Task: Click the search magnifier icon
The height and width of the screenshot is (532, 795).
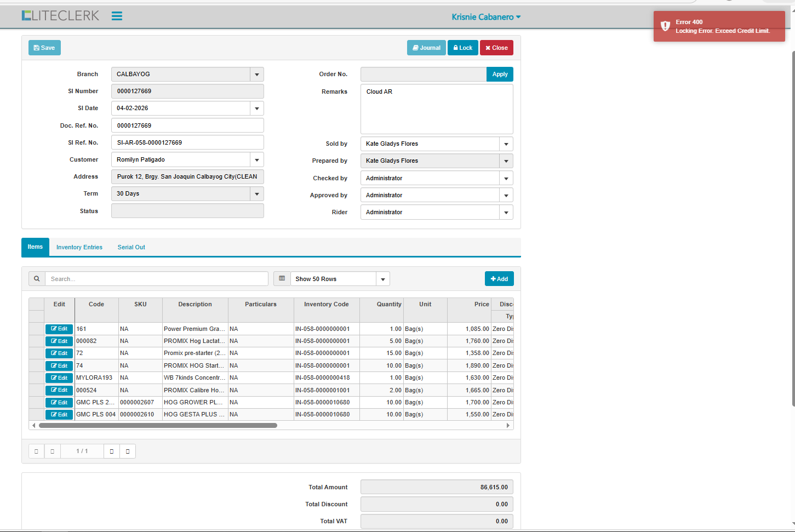Action: click(x=37, y=279)
